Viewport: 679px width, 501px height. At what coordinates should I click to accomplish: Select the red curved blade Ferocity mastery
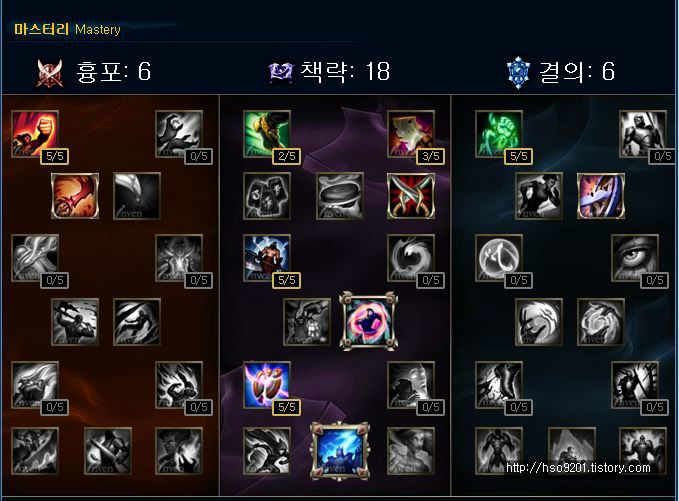[75, 196]
